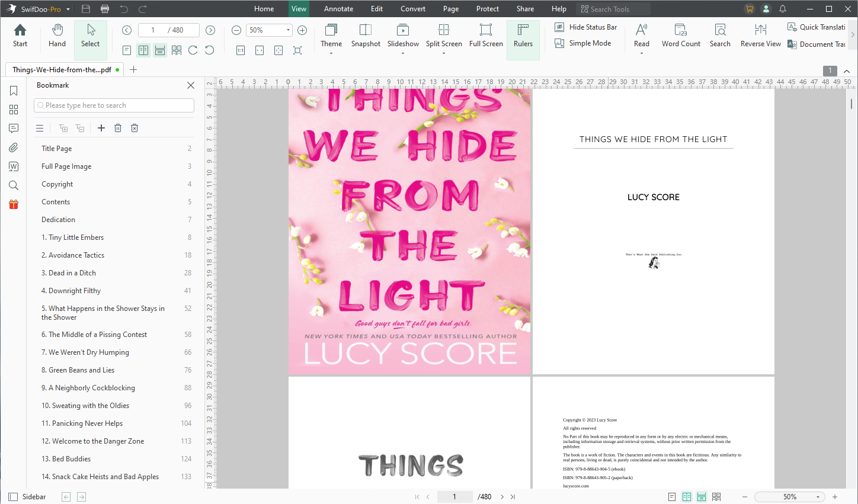Expand the Slideshow dropdown

pos(403,54)
